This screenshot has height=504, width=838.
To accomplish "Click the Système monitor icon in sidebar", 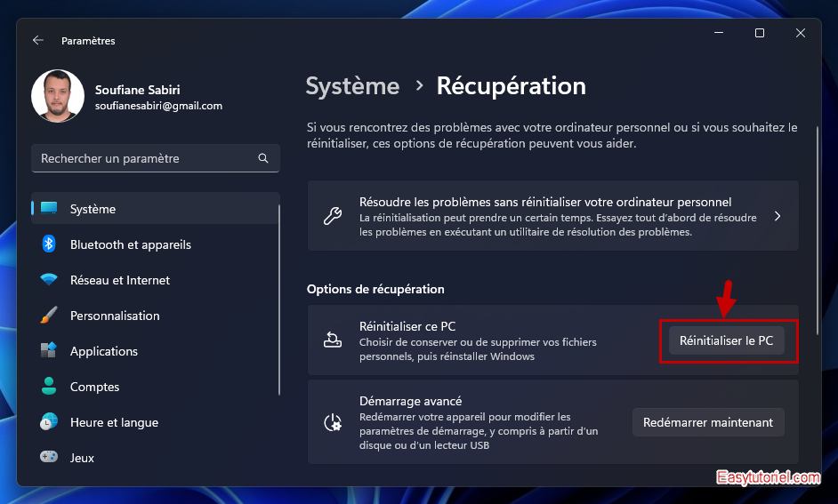I will click(49, 208).
